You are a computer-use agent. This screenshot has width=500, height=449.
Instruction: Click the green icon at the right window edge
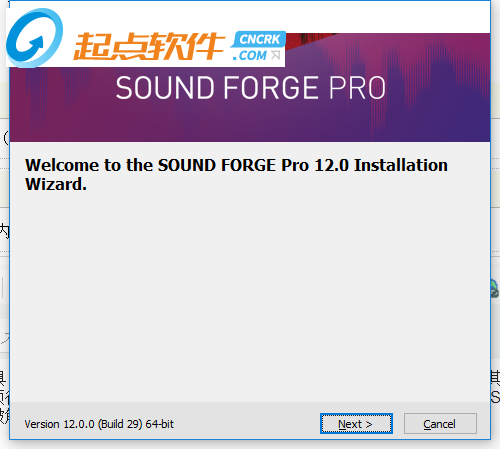[x=495, y=288]
